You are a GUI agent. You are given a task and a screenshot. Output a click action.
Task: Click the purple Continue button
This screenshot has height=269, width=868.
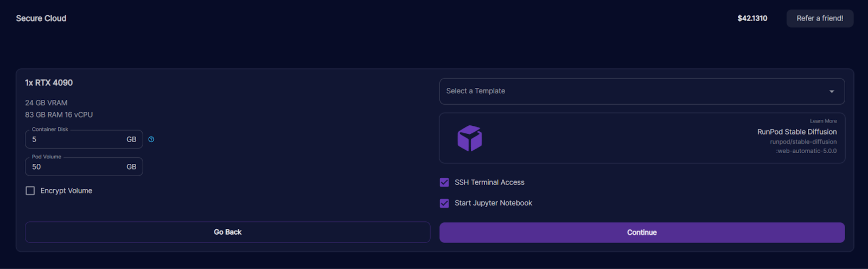641,233
